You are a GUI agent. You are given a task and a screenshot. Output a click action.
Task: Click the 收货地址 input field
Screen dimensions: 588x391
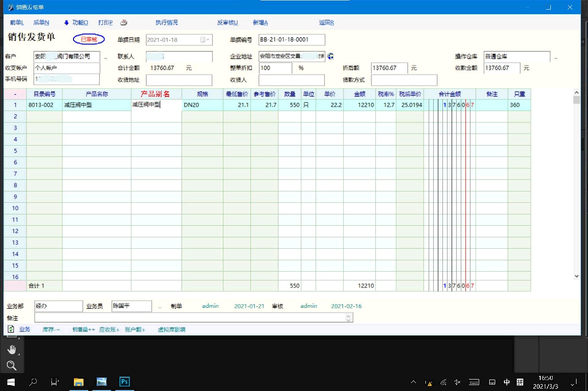(179, 80)
